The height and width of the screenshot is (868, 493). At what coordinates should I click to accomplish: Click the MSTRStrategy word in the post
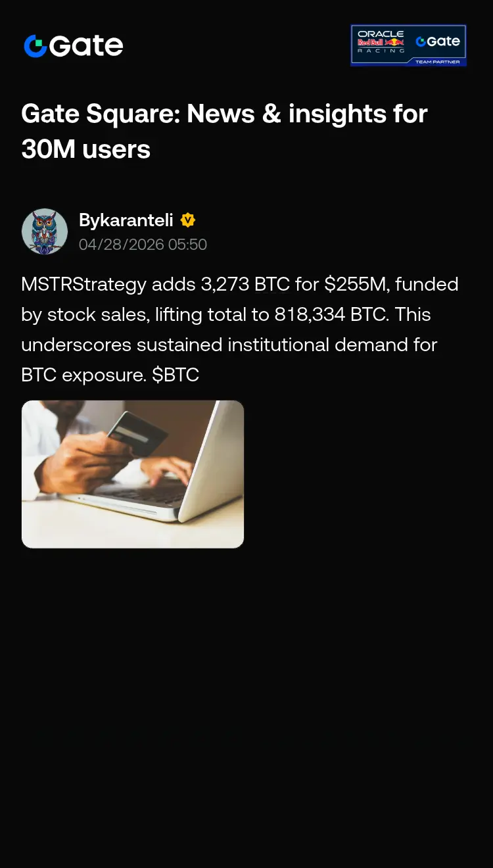pyautogui.click(x=84, y=285)
